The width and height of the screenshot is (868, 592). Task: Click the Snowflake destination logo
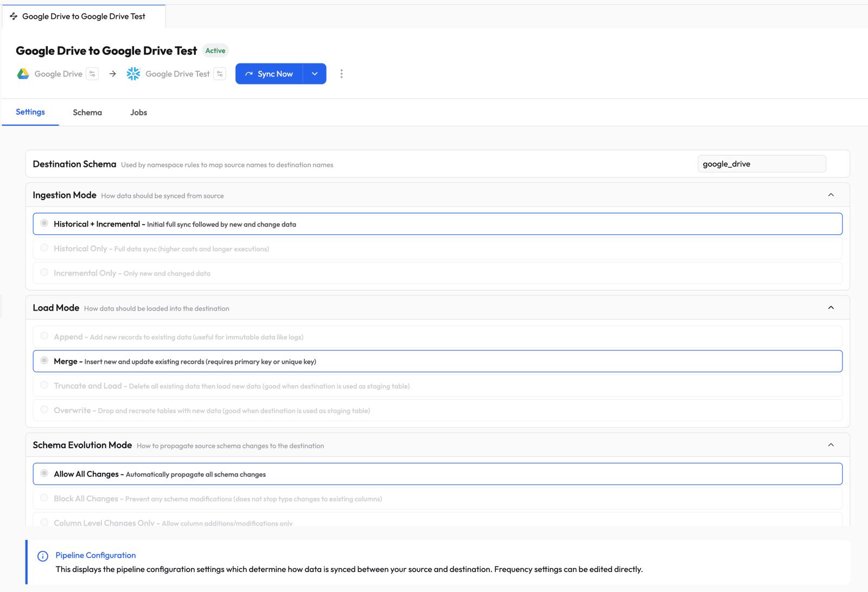(x=133, y=74)
